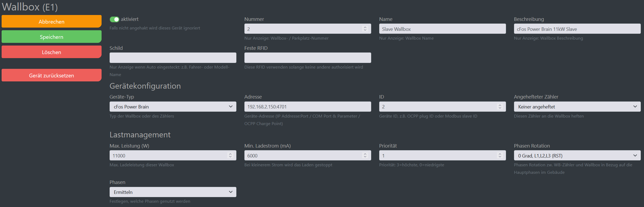Open the Angehefteter Zähler dropdown
The height and width of the screenshot is (207, 644).
(x=577, y=107)
